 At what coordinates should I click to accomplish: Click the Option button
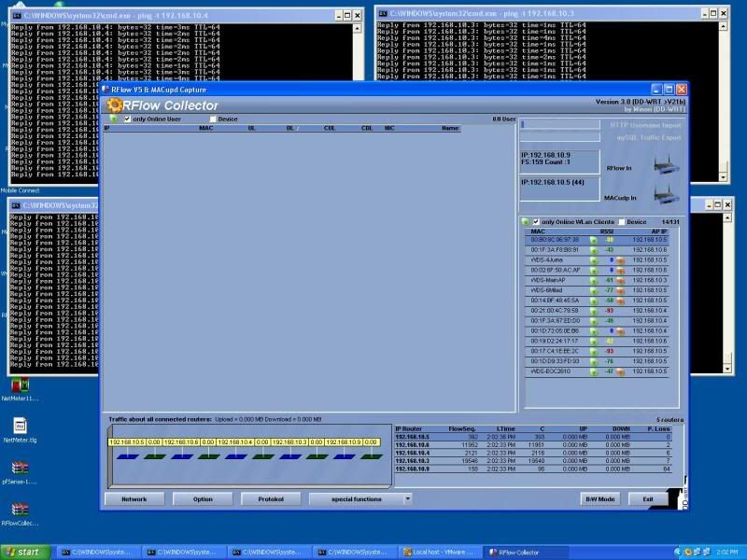[x=203, y=499]
